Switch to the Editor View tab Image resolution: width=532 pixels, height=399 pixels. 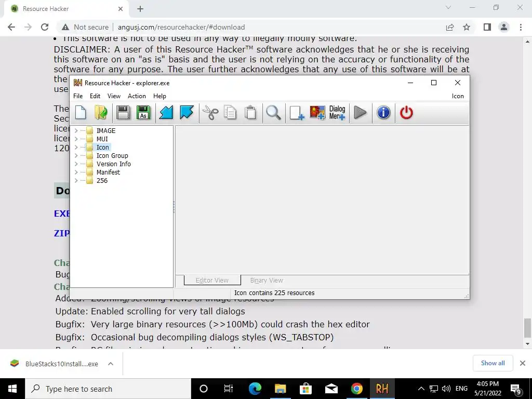point(212,280)
